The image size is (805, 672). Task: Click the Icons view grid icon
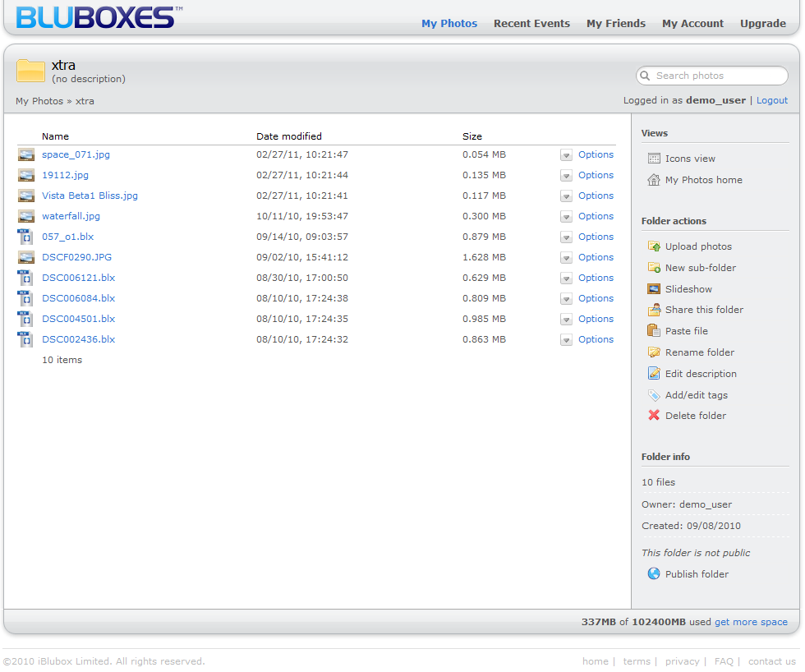(654, 159)
